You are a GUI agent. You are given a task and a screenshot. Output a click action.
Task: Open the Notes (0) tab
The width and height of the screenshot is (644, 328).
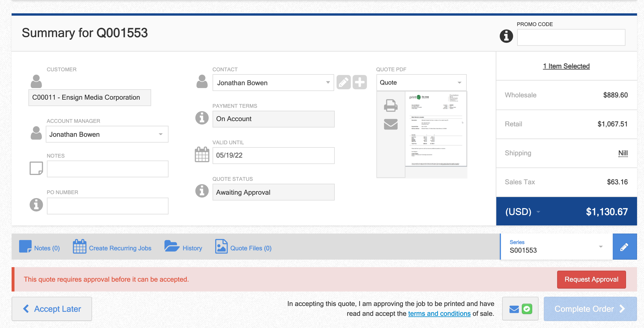click(x=40, y=247)
